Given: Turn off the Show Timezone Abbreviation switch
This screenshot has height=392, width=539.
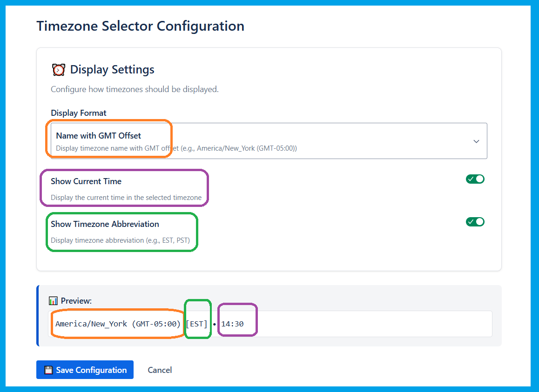Looking at the screenshot, I should [475, 222].
